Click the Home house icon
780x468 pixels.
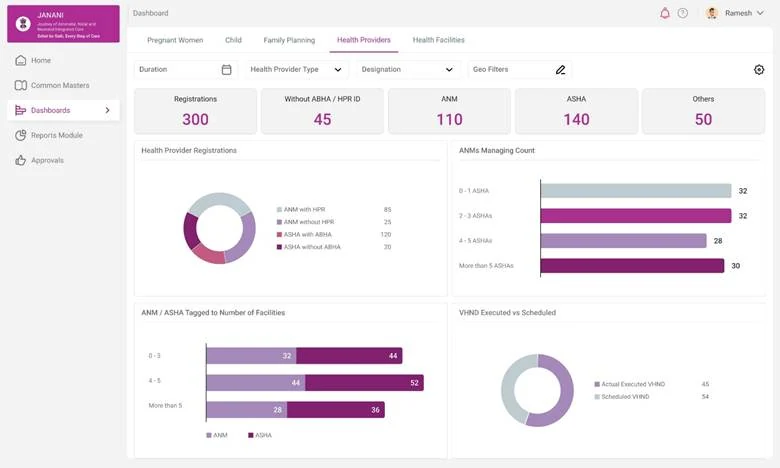20,60
